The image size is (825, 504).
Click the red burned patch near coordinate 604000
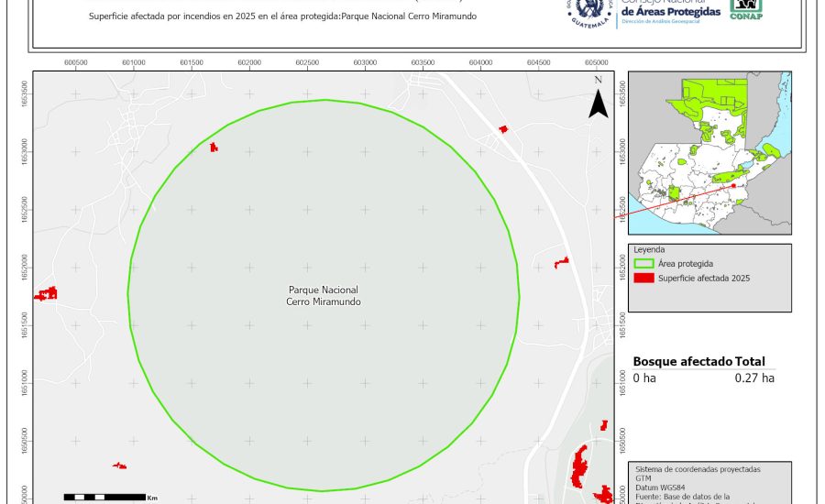pyautogui.click(x=503, y=129)
